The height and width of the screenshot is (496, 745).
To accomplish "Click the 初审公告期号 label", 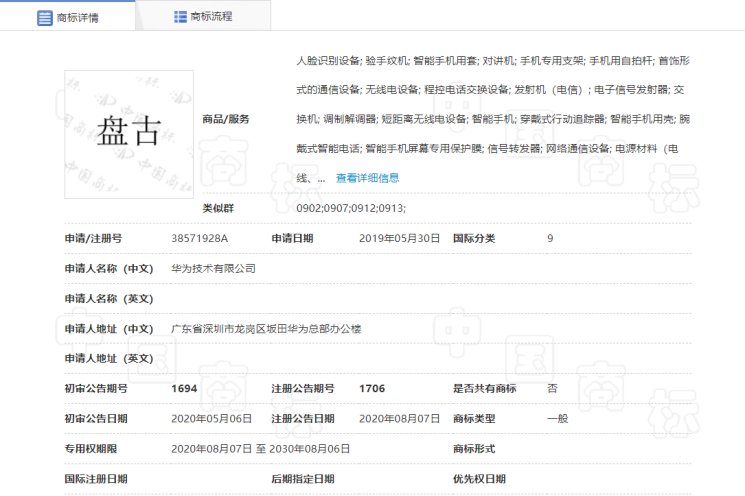I will [x=96, y=389].
